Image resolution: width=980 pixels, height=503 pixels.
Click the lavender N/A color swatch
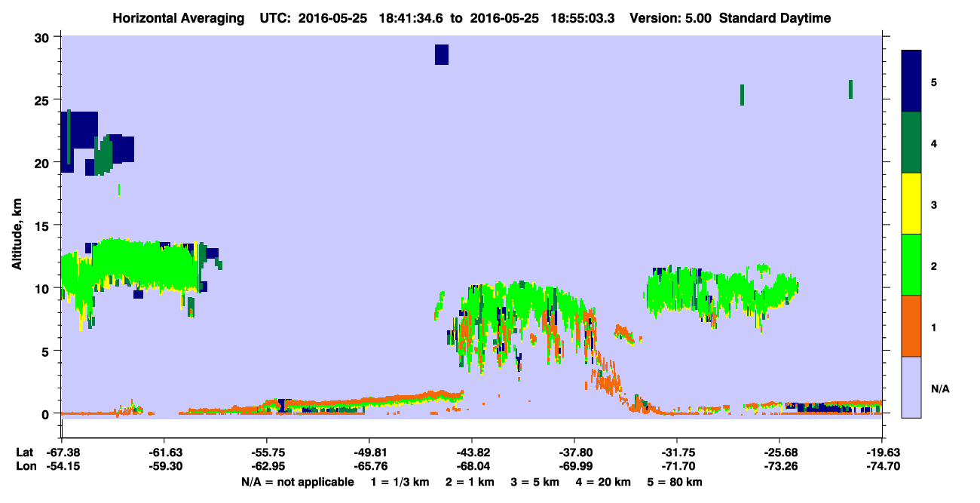point(911,386)
